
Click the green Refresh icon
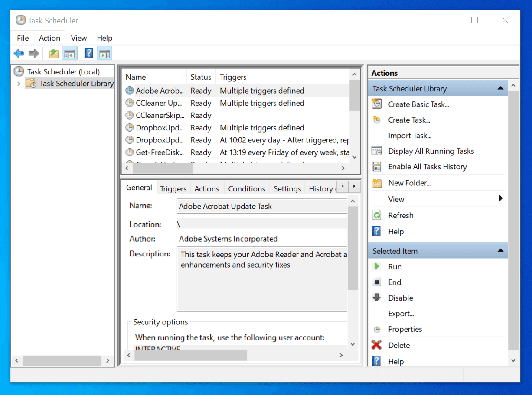[377, 215]
